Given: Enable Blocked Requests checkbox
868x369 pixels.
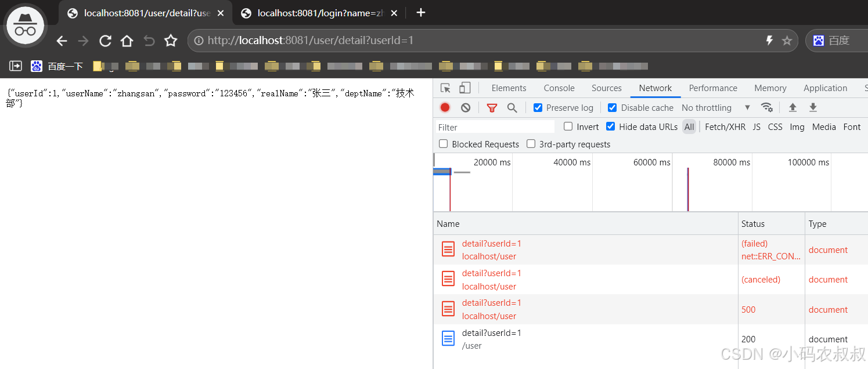Looking at the screenshot, I should [444, 144].
